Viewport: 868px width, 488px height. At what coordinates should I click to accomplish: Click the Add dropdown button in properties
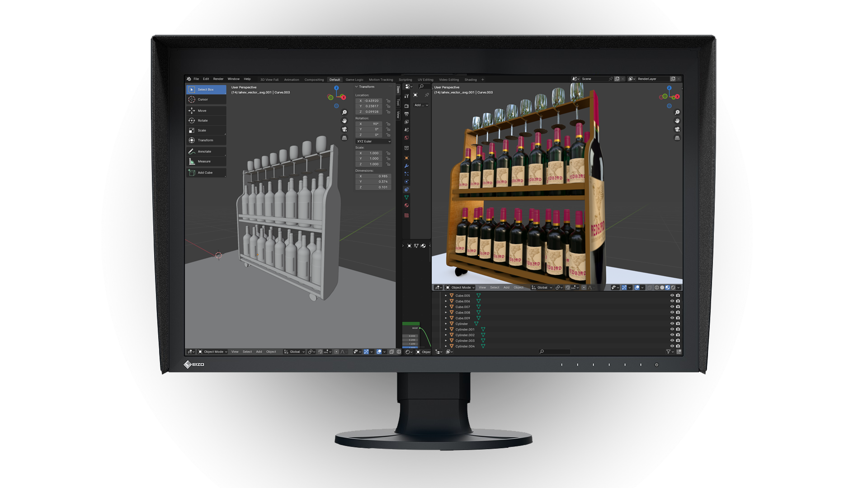point(421,105)
